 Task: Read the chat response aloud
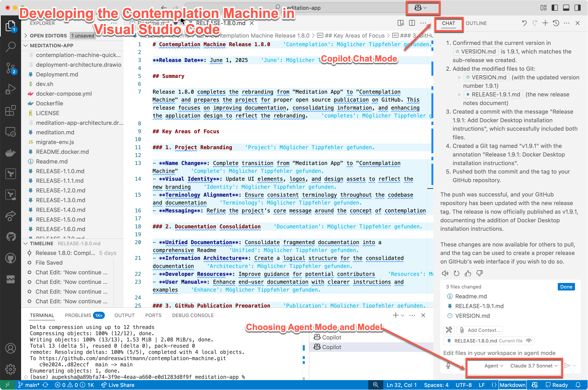coord(445,273)
